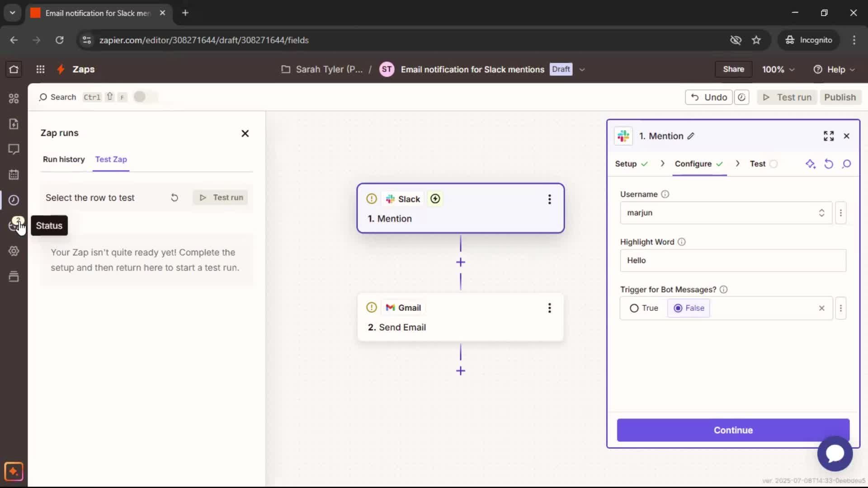This screenshot has height=488, width=868.
Task: Open the Gmail step three-dot menu
Action: [549, 308]
